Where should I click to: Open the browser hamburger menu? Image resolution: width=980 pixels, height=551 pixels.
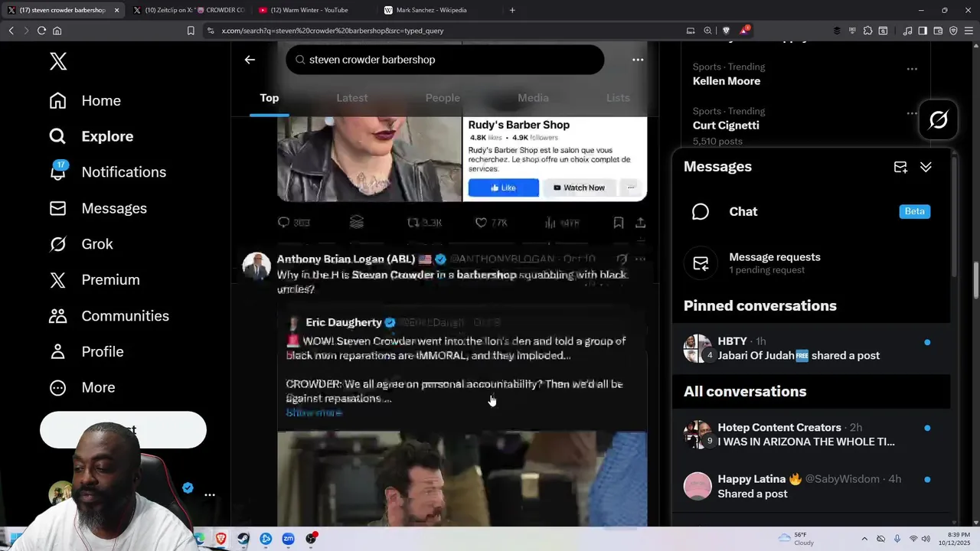point(969,31)
